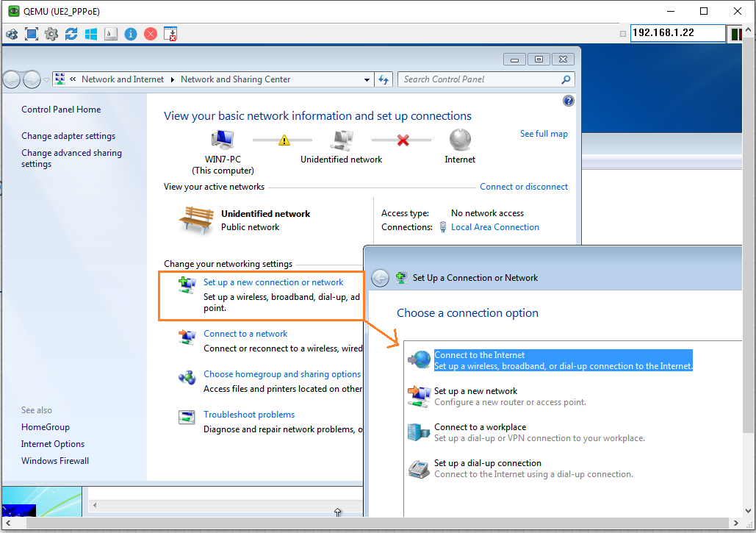Toggle the checkbox beside the IP address field
The height and width of the screenshot is (533, 756).
[x=623, y=33]
